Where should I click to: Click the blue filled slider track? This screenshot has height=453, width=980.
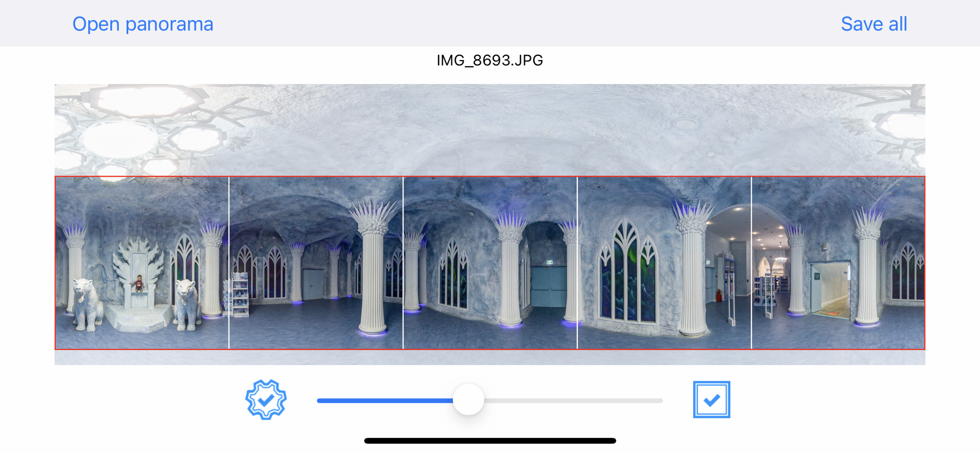click(385, 400)
